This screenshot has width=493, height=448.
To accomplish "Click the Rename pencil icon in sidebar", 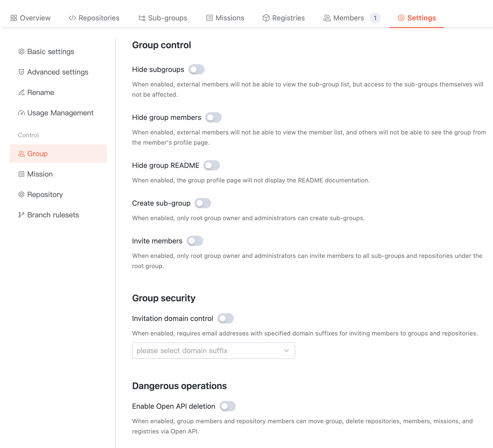I will (21, 92).
